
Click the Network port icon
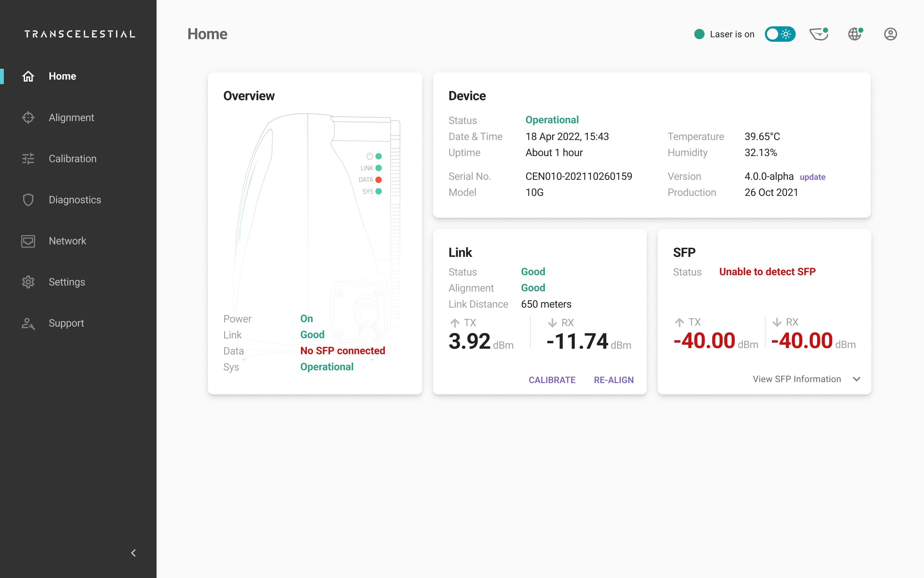(x=28, y=241)
